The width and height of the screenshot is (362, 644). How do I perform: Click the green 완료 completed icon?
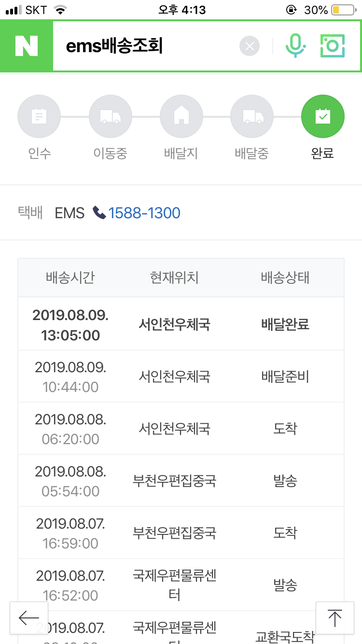322,116
